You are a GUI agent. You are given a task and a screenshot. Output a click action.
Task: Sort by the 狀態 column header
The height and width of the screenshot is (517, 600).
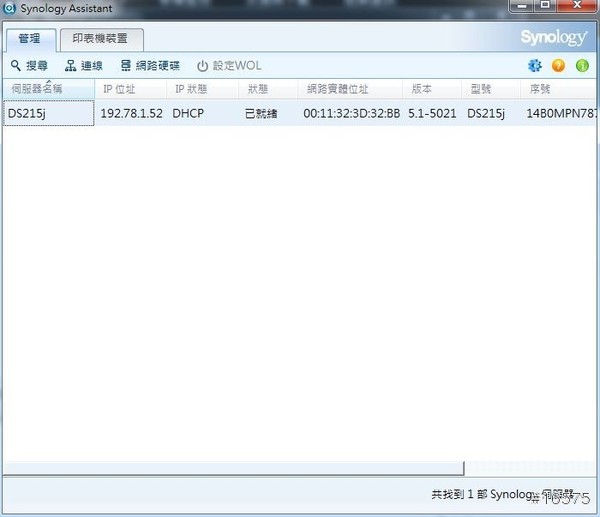point(268,89)
